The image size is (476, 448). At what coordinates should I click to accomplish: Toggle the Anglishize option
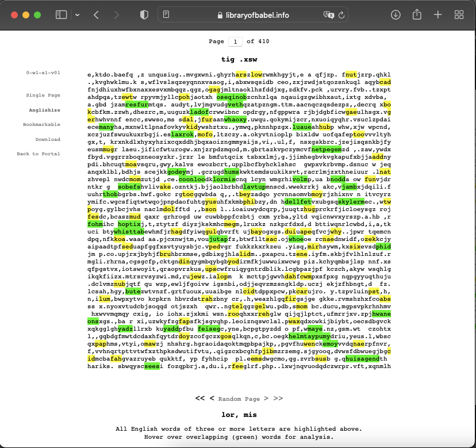tap(45, 110)
